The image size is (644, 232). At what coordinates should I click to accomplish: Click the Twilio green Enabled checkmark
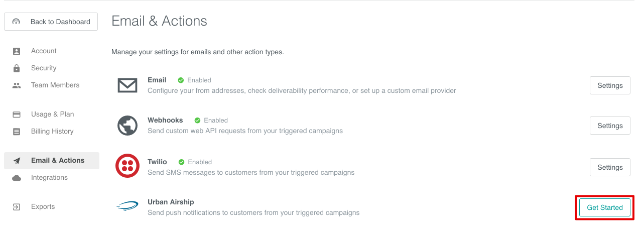[x=181, y=162]
